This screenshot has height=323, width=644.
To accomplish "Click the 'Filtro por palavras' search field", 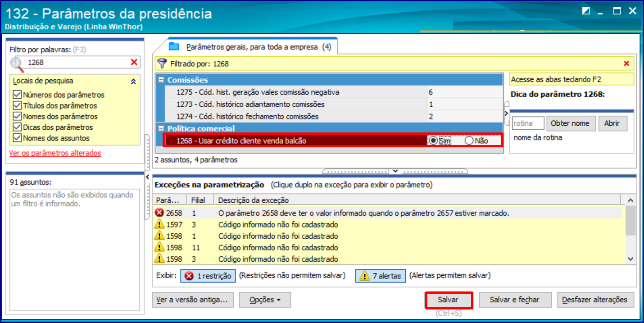I will coord(77,63).
